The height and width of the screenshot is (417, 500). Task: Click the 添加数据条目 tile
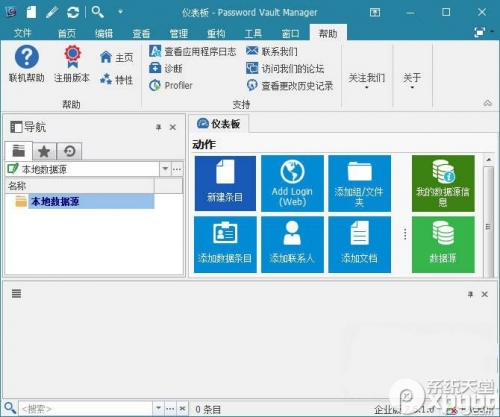[x=225, y=244]
